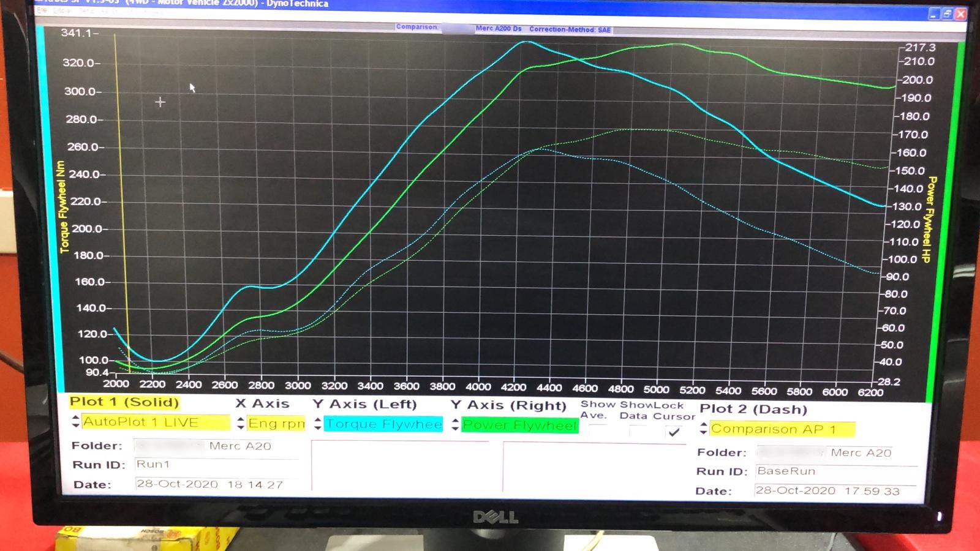The image size is (980, 551).
Task: Click the Plot 2 (Dash) selector arrows
Action: 703,428
